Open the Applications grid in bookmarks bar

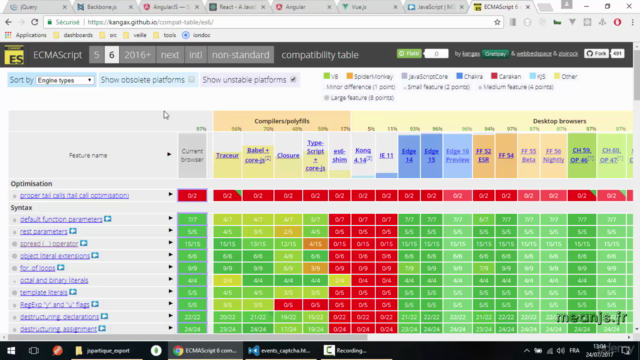(x=26, y=35)
